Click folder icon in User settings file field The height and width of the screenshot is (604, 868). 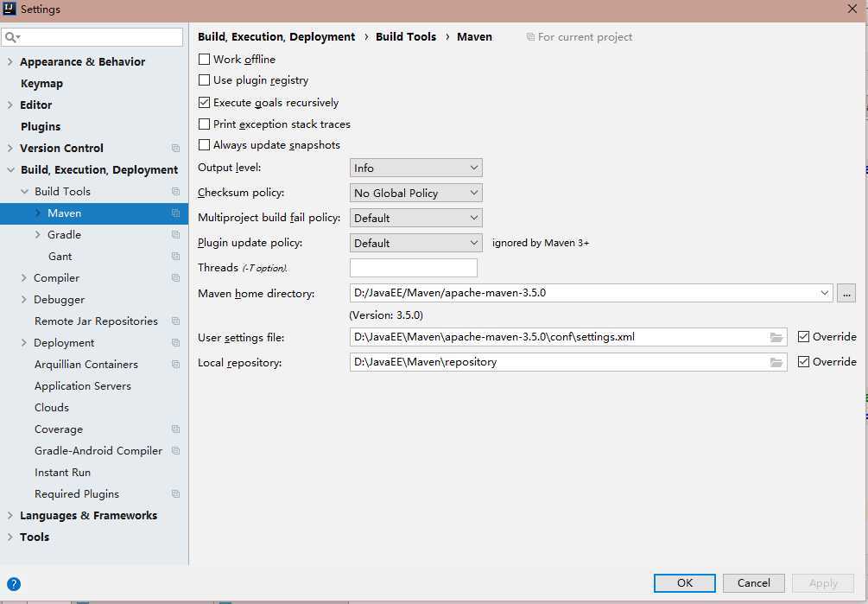[776, 337]
